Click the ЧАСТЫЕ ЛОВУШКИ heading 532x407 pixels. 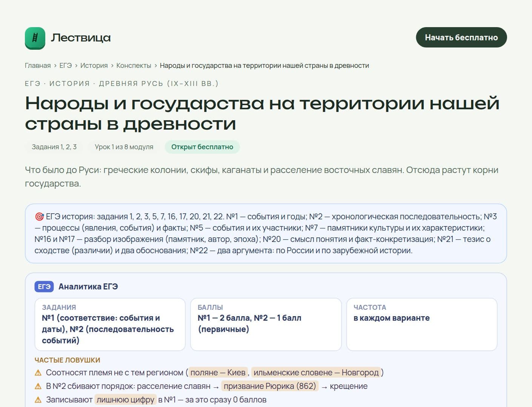pos(68,360)
